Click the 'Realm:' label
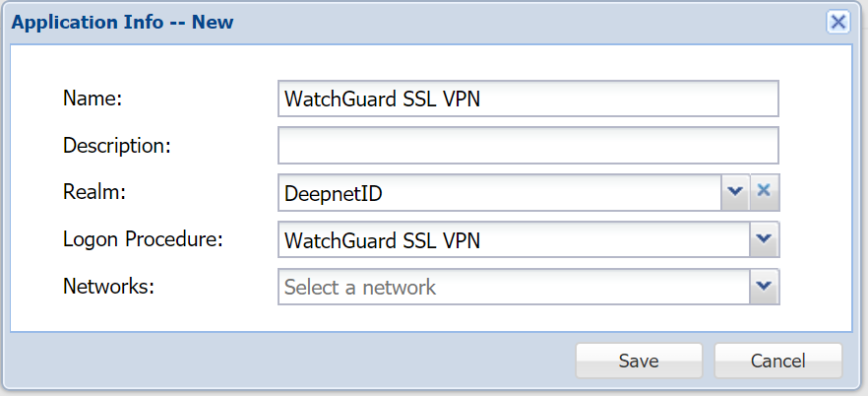This screenshot has width=868, height=396. click(94, 193)
